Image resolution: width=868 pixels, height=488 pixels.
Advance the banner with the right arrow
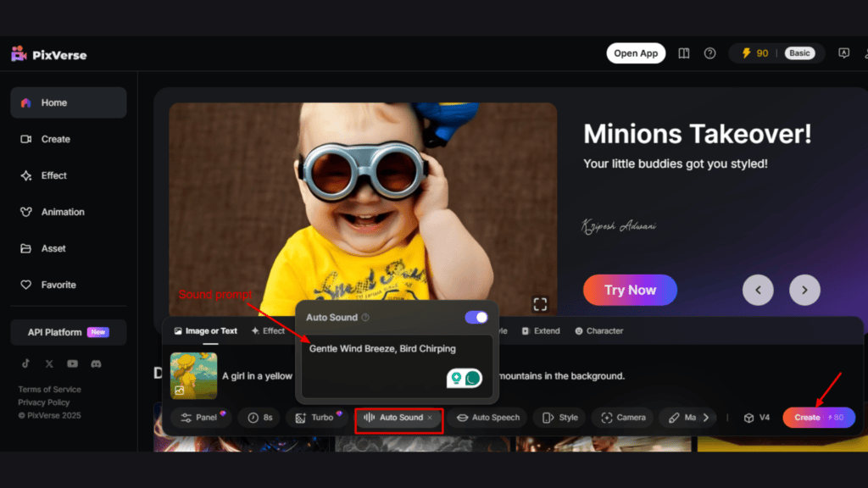click(x=804, y=290)
